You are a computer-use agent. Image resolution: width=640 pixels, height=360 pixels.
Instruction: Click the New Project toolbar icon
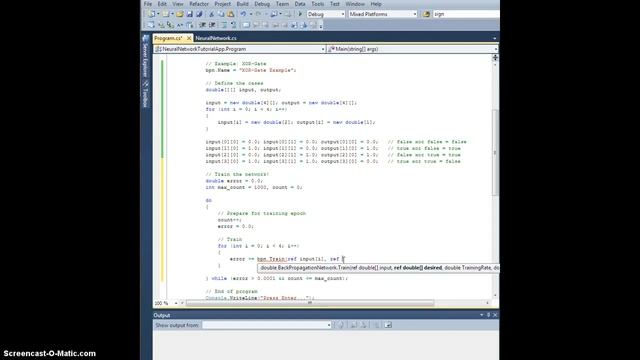coord(151,14)
